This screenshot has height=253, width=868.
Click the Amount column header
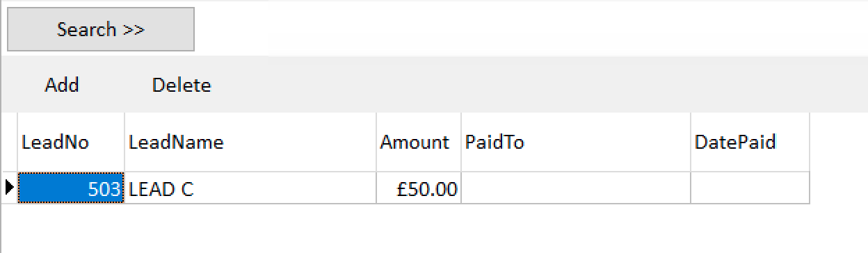419,142
